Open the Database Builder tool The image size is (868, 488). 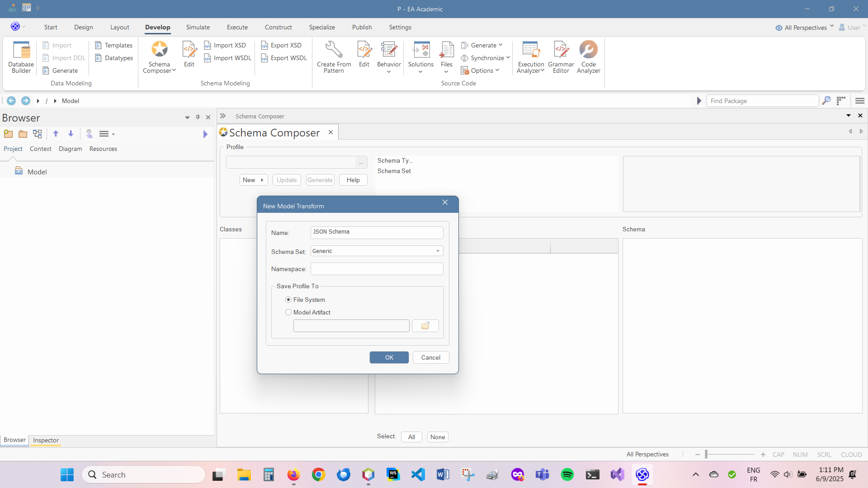[x=21, y=57]
